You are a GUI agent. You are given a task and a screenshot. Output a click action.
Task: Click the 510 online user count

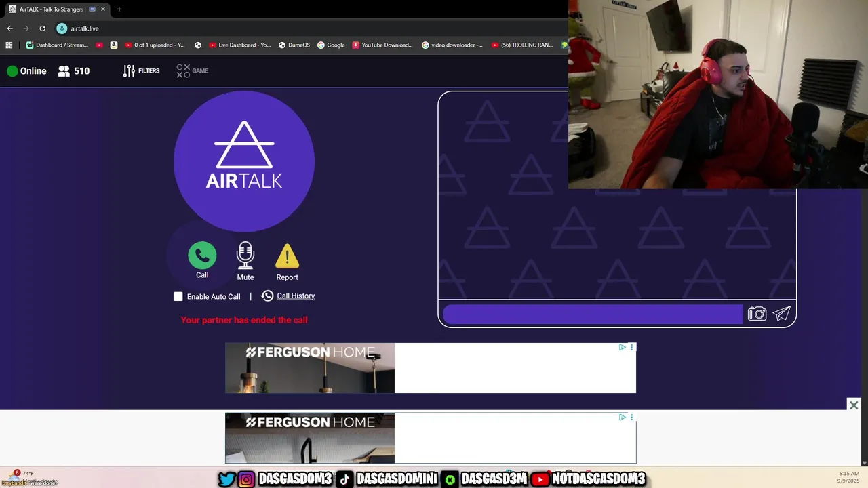tap(82, 70)
